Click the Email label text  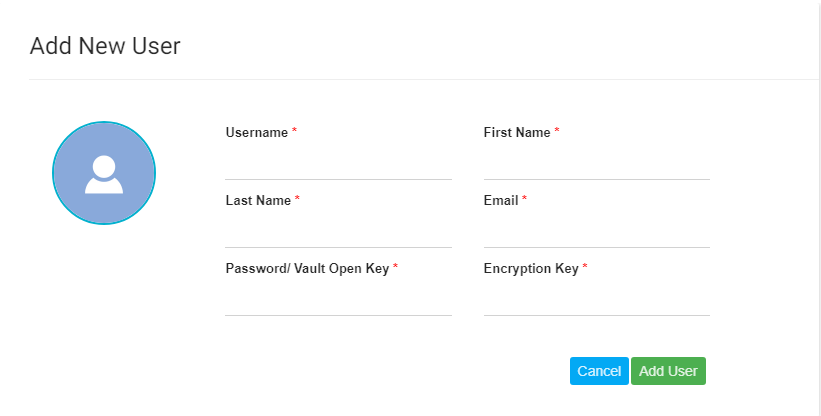(x=501, y=200)
